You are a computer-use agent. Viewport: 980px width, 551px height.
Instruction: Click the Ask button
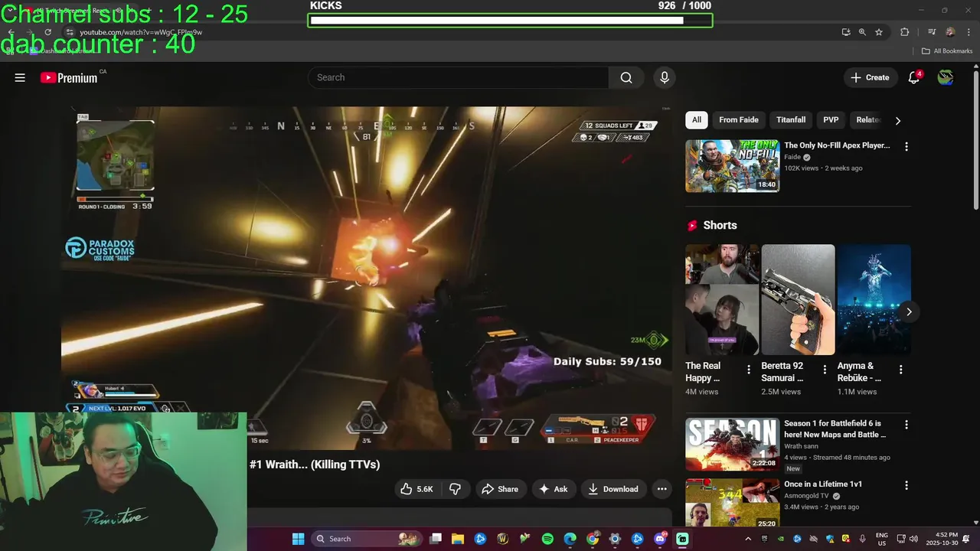coord(554,489)
